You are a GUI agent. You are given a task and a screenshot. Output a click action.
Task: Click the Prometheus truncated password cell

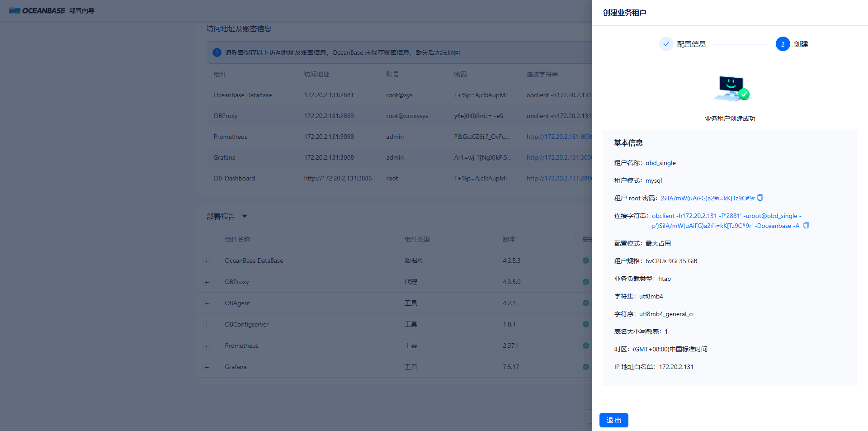[481, 137]
